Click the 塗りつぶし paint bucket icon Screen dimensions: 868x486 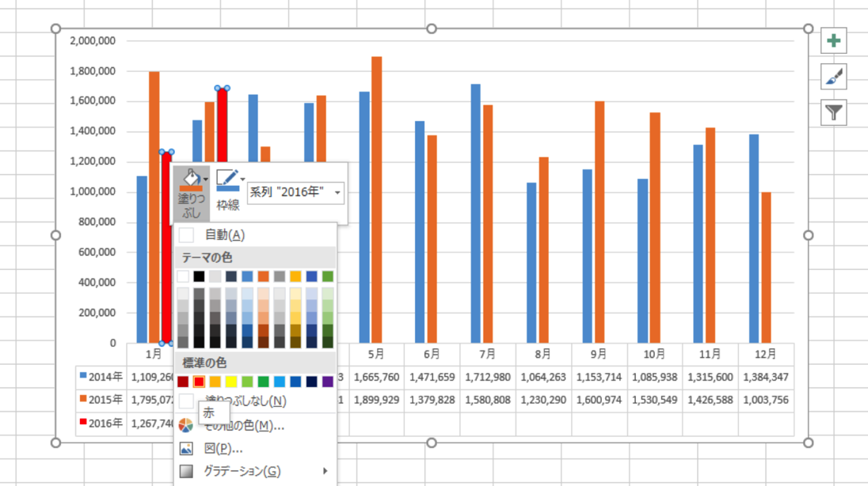(190, 180)
